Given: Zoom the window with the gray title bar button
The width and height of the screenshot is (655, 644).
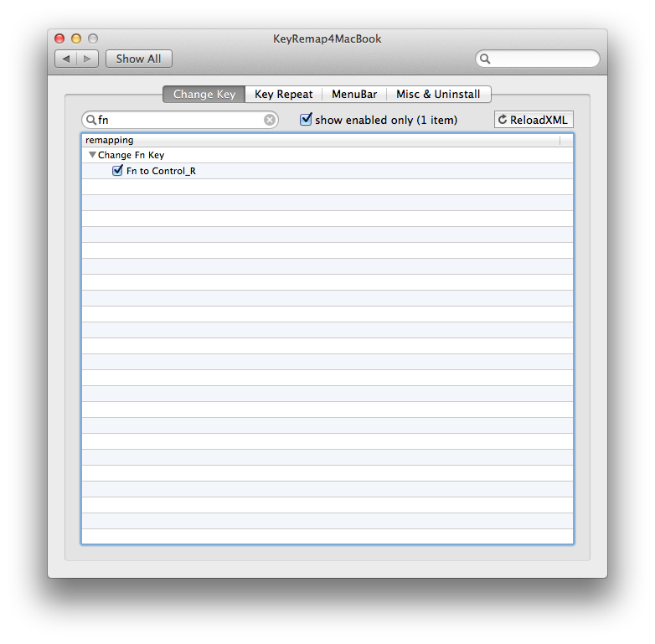Looking at the screenshot, I should pos(93,39).
